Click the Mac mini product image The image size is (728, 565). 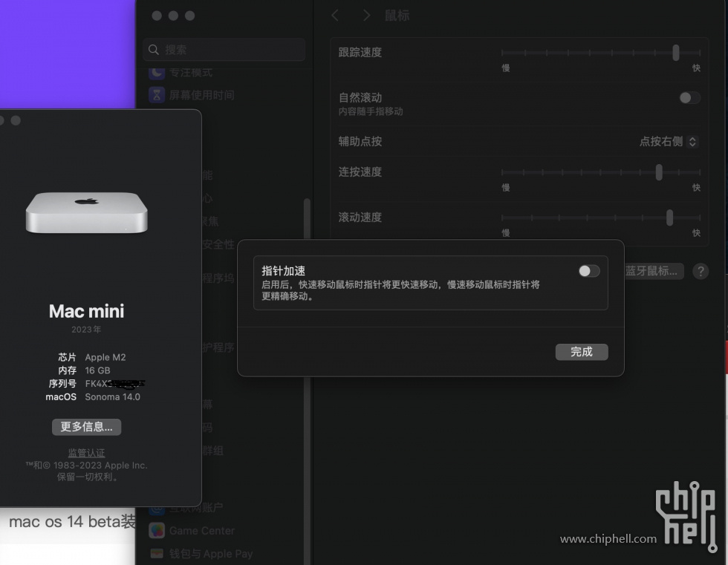tap(86, 213)
